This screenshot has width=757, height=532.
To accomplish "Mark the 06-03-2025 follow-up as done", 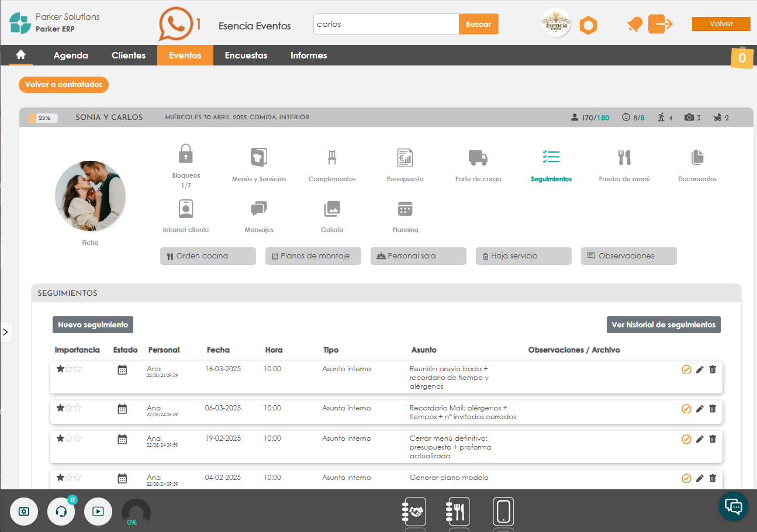I will (x=686, y=409).
